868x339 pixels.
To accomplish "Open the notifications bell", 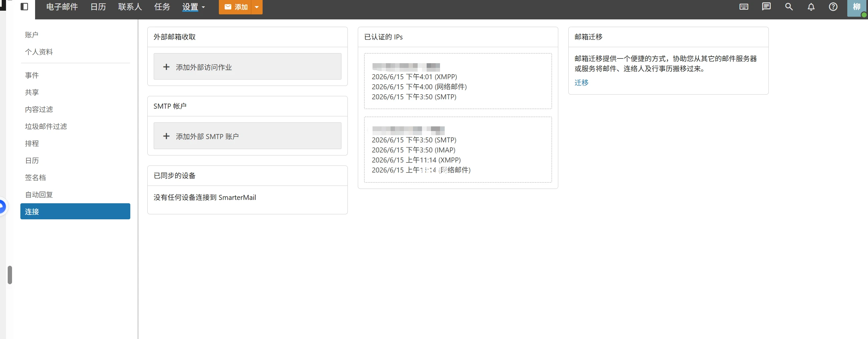I will tap(811, 7).
